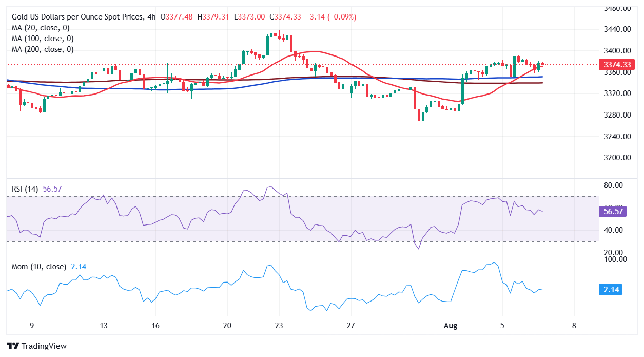Select the MA (100, close, 0) legend
The height and width of the screenshot is (357, 644).
click(42, 39)
